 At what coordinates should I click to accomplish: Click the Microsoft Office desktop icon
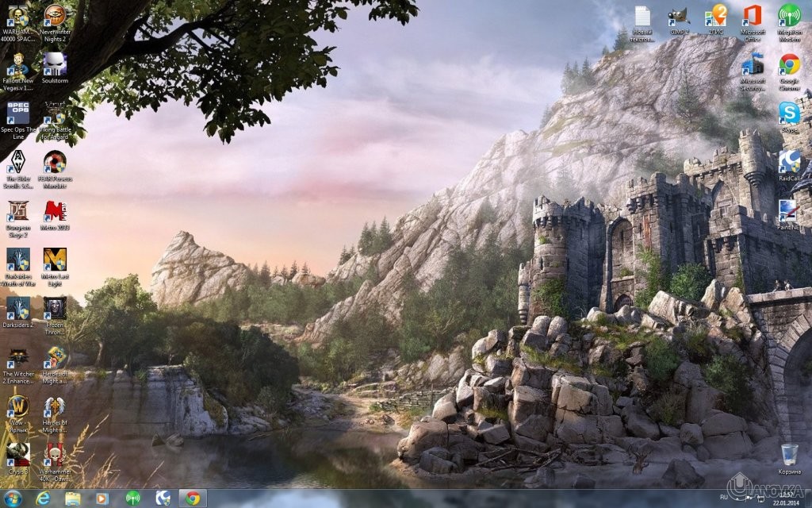point(753,23)
